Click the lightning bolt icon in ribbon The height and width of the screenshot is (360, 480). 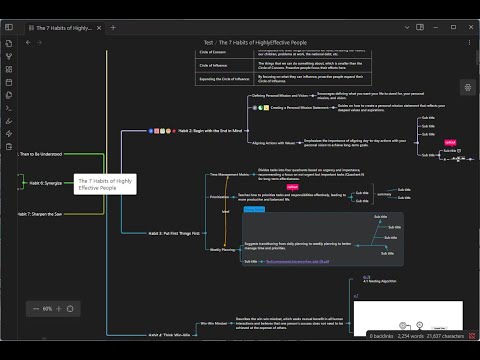(x=9, y=134)
